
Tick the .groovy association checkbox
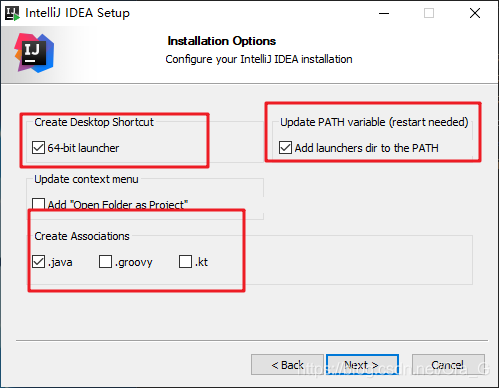(105, 262)
